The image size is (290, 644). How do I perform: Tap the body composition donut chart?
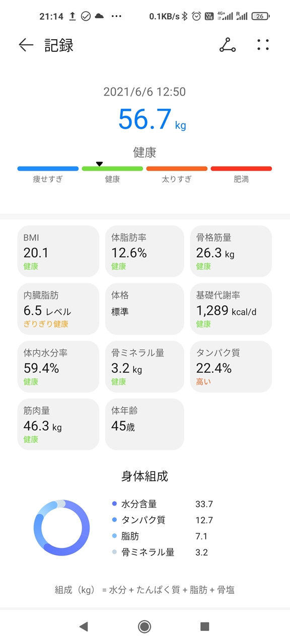click(x=62, y=528)
